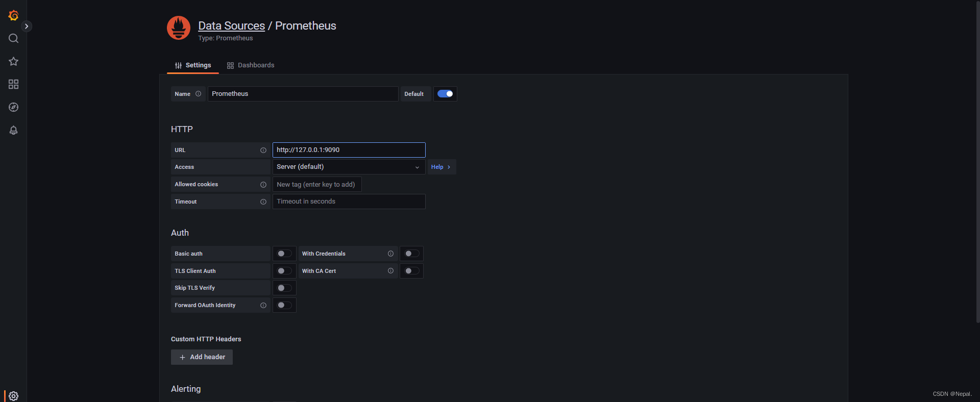980x402 pixels.
Task: Click the page vertical scrollbar
Action: [x=977, y=161]
